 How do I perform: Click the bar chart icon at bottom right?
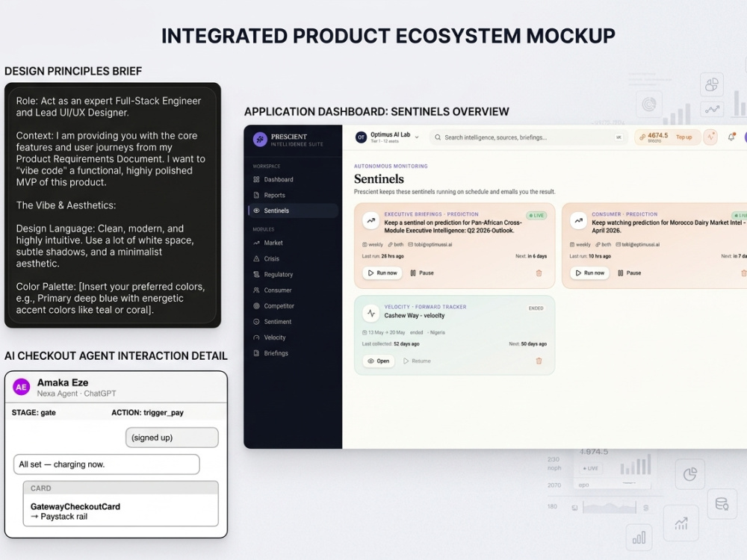[639, 538]
